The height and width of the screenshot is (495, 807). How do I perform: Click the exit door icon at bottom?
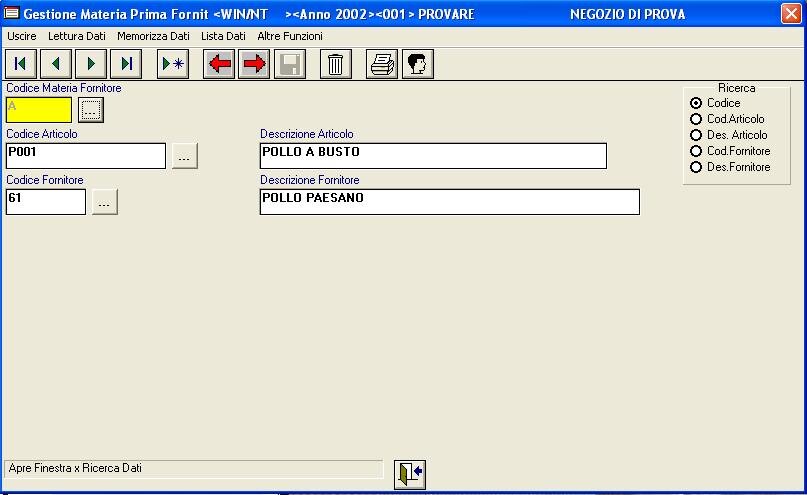tap(410, 473)
